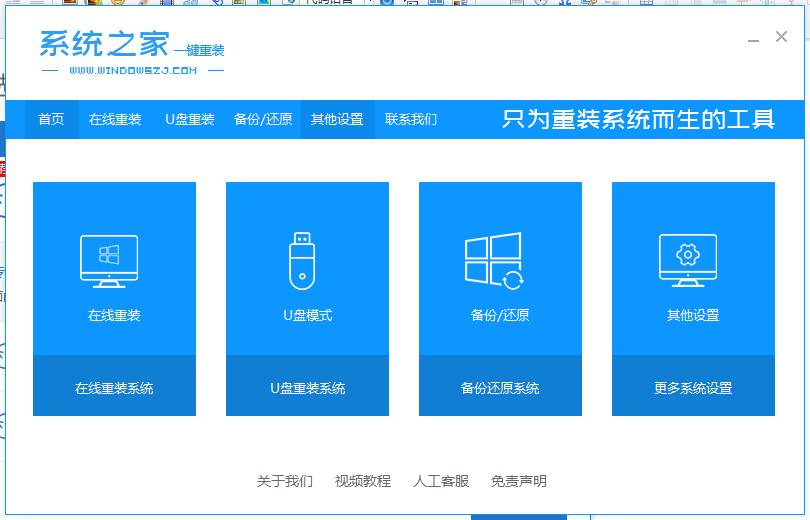Contact support via the 人工客服 link
The width and height of the screenshot is (810, 520).
(441, 481)
